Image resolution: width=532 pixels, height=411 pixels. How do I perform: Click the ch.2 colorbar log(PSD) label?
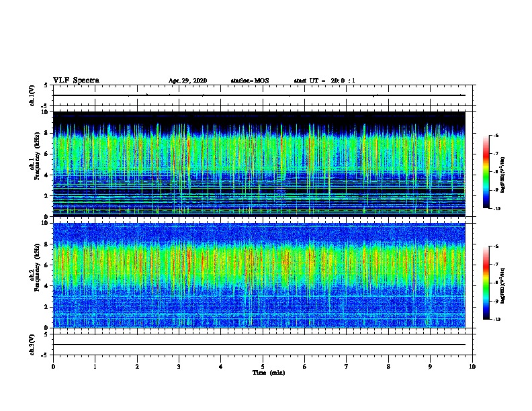click(503, 285)
